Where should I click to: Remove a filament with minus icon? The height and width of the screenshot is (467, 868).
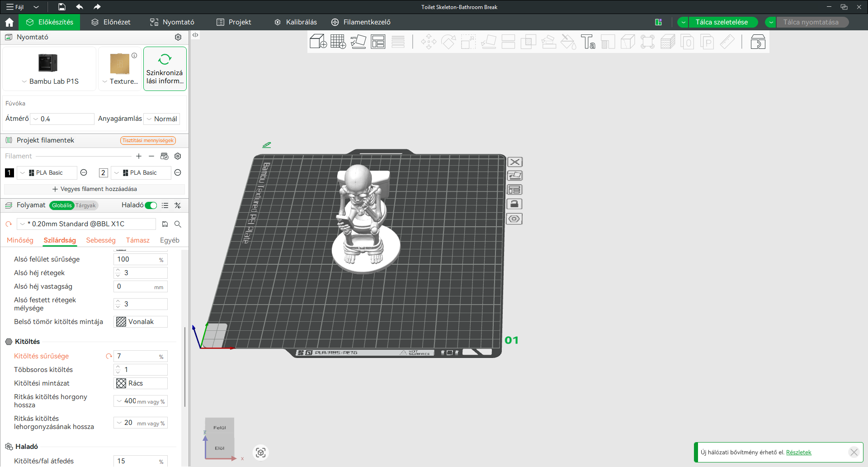tap(151, 156)
